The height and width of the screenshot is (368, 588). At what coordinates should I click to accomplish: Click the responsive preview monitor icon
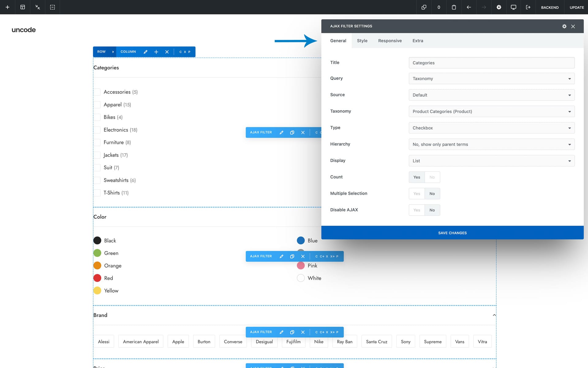pos(514,7)
